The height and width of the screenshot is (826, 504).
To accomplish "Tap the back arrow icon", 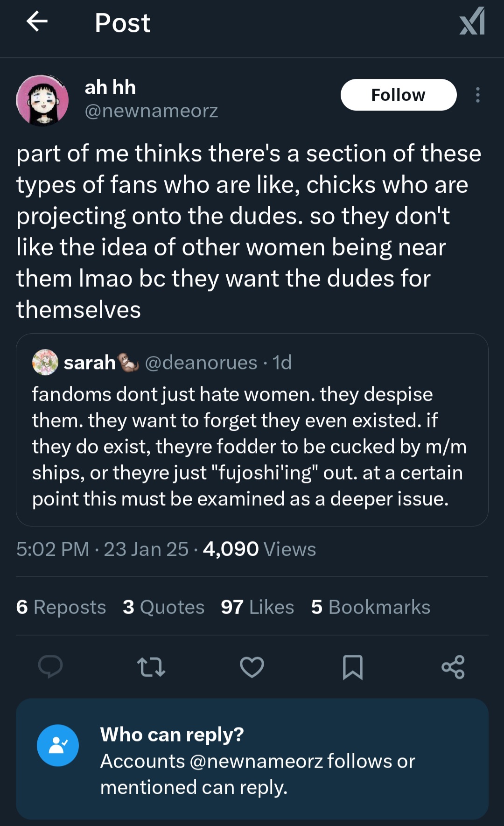I will click(37, 21).
